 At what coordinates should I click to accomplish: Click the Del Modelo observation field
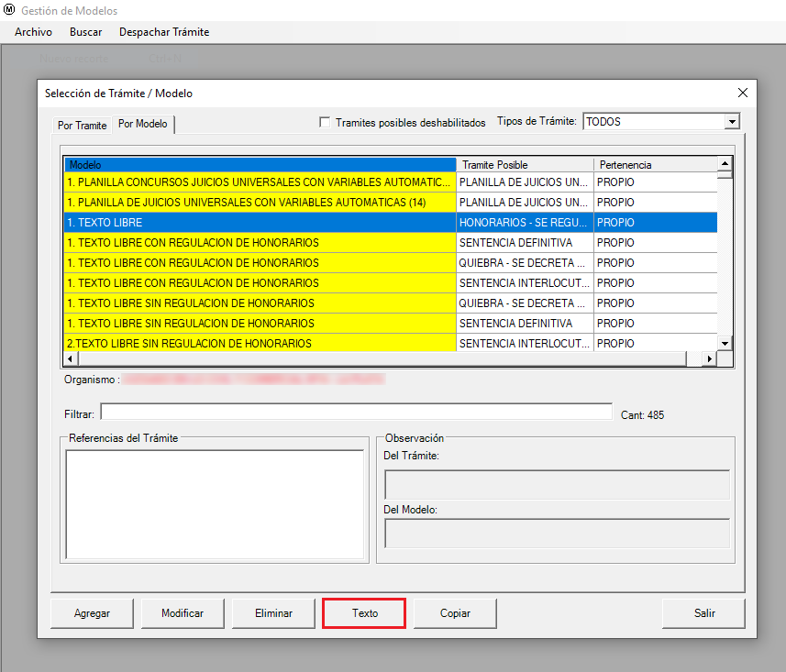click(557, 534)
